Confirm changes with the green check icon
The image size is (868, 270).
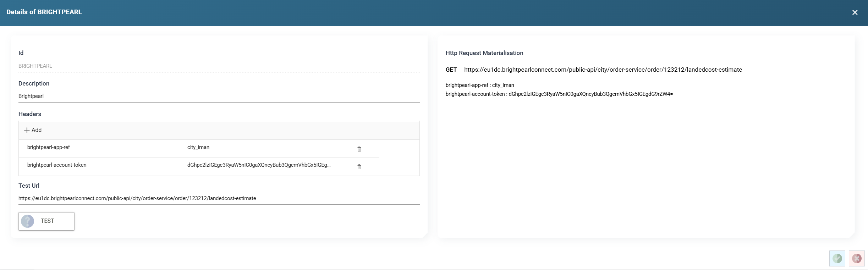click(x=837, y=258)
